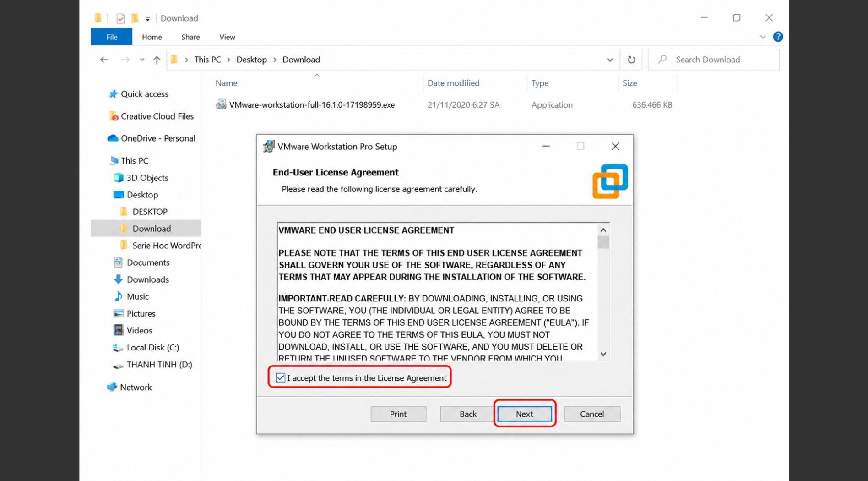Go forward in Explorer navigation

[x=125, y=60]
